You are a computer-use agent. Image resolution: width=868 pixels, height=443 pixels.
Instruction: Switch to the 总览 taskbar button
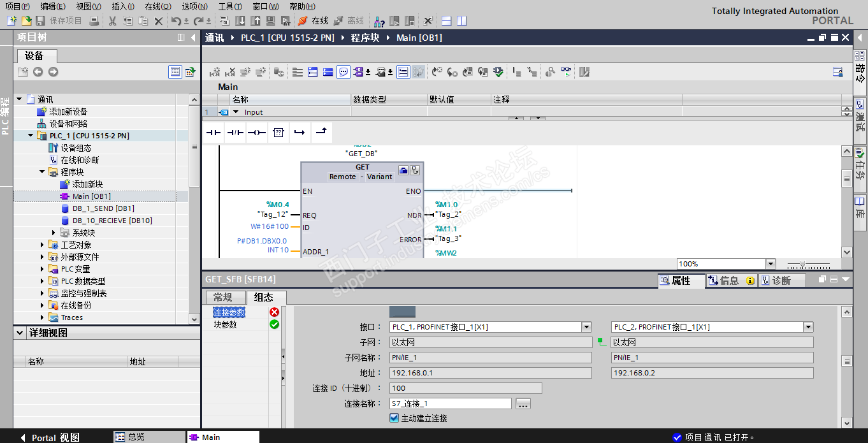[x=149, y=437]
